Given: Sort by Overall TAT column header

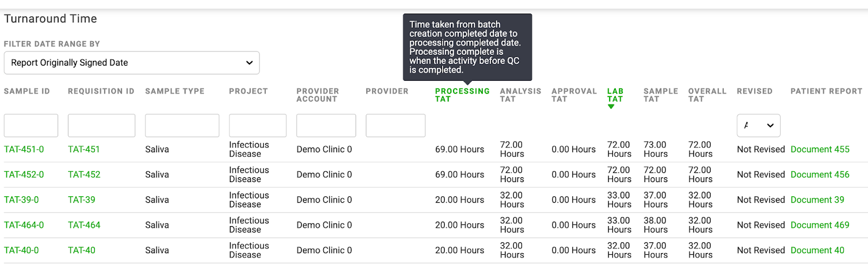Looking at the screenshot, I should [707, 95].
